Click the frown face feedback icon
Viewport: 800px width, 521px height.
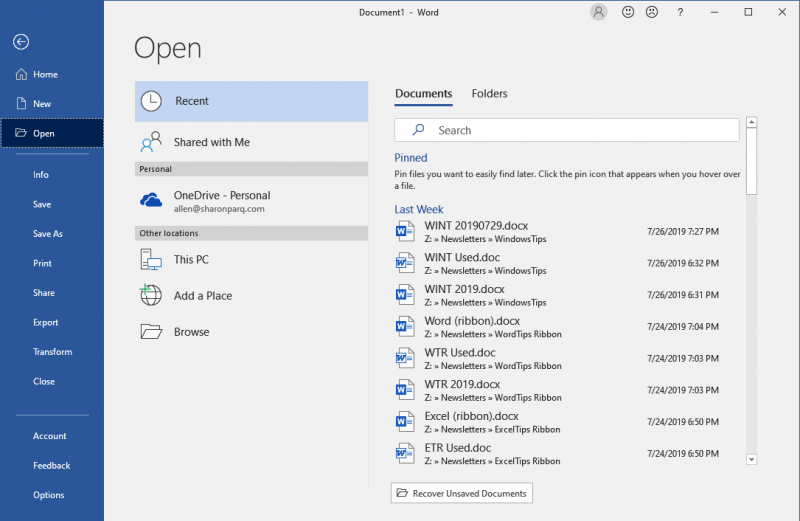[652, 13]
